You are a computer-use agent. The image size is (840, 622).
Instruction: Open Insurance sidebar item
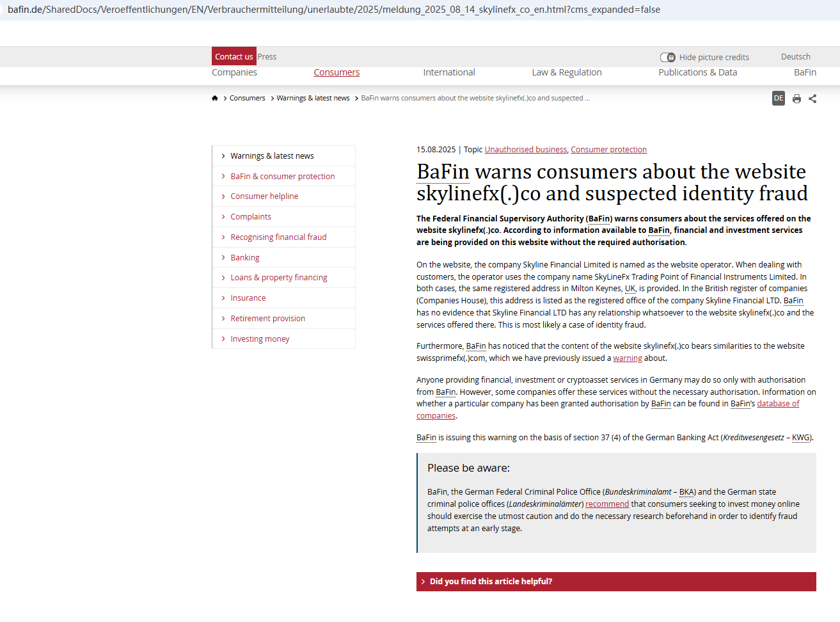coord(283,298)
